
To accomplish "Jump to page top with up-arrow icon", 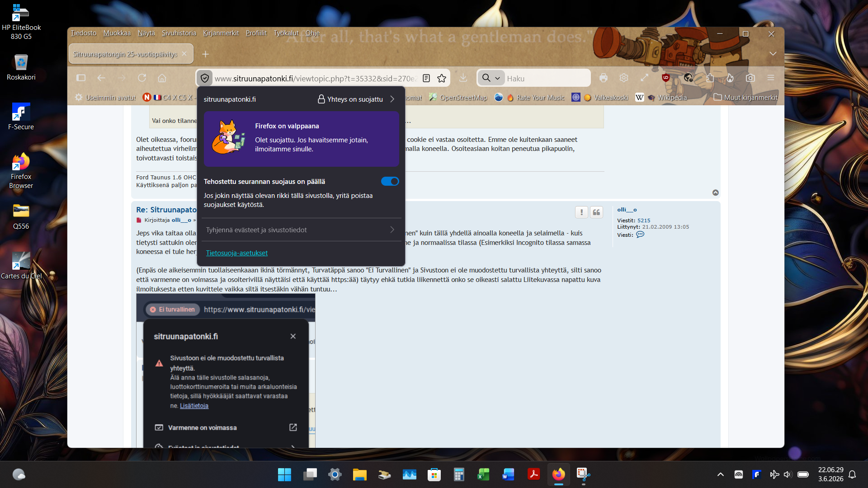I will pos(716,192).
